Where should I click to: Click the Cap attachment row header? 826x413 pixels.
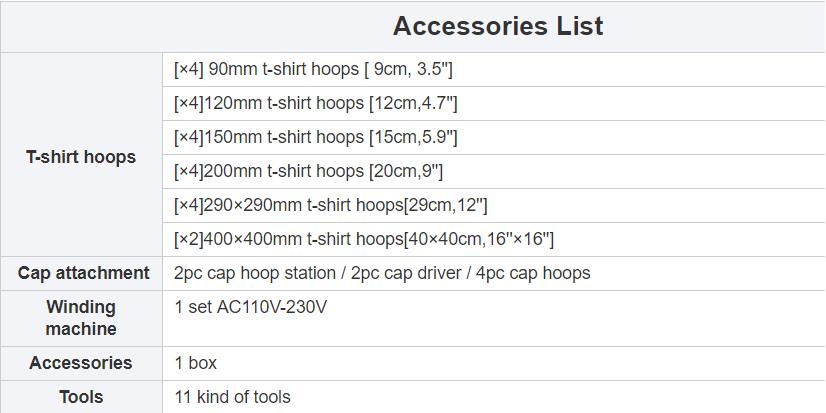83,273
